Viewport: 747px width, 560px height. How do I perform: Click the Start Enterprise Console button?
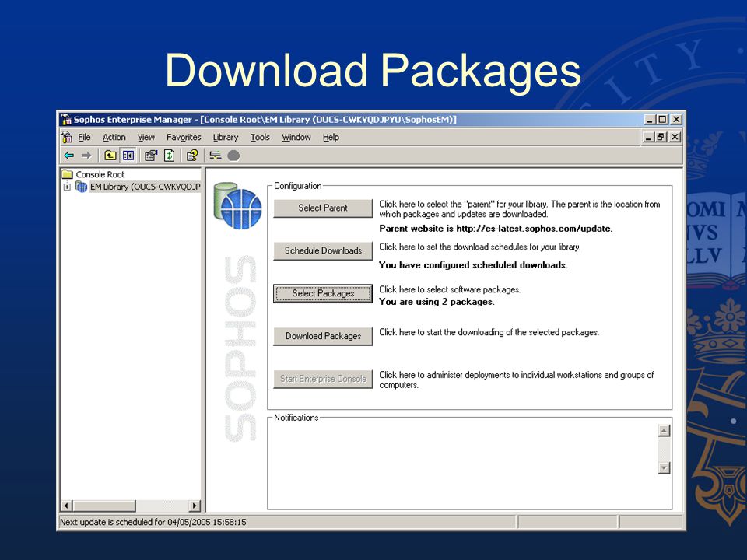323,379
